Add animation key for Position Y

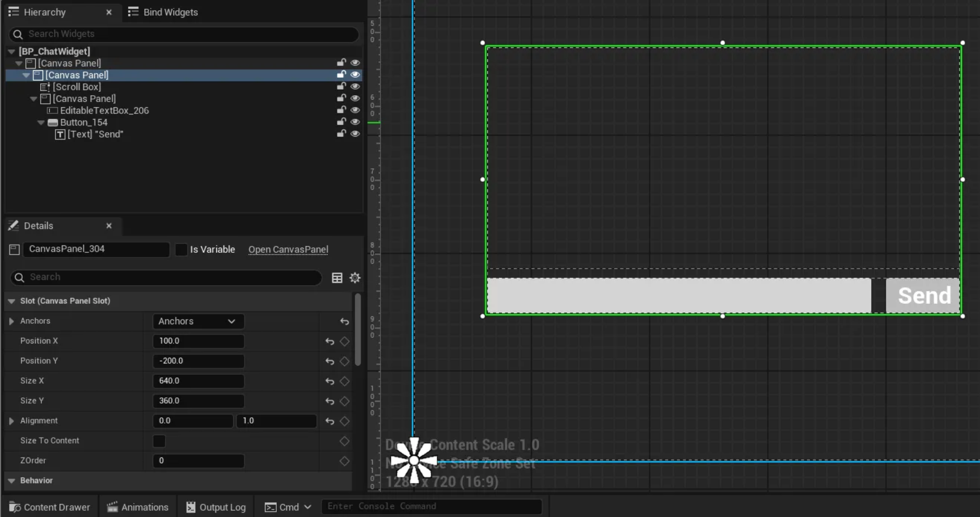(344, 361)
